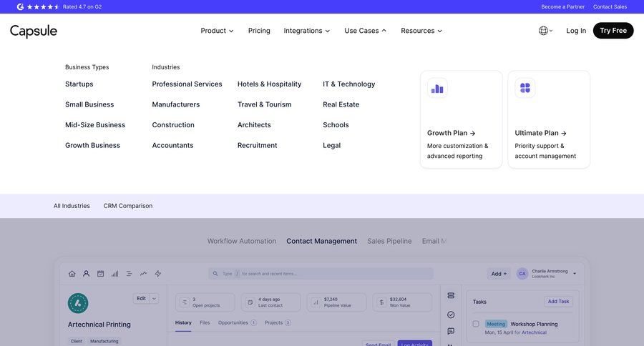The height and width of the screenshot is (346, 644).
Task: Click the Capsule logo
Action: 34,31
